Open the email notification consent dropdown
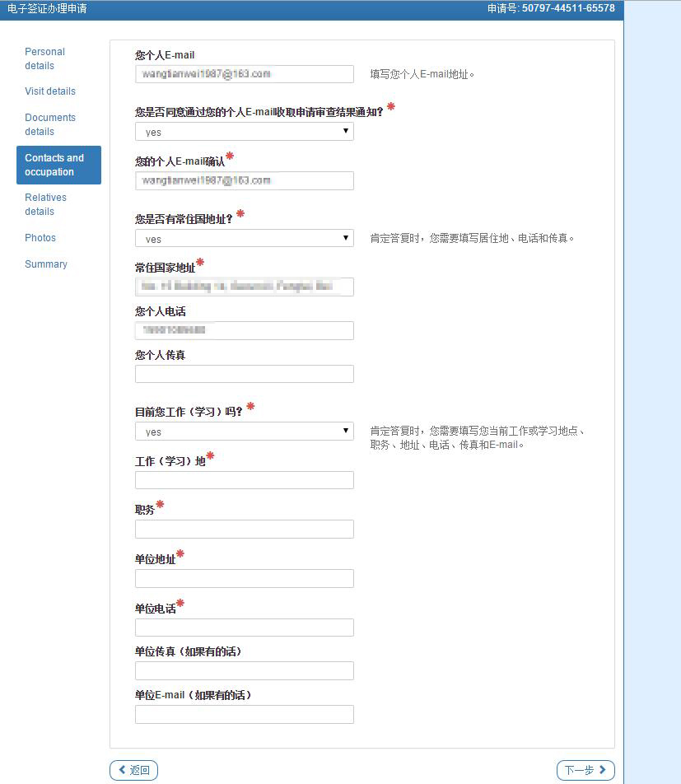The height and width of the screenshot is (784, 681). coord(244,133)
